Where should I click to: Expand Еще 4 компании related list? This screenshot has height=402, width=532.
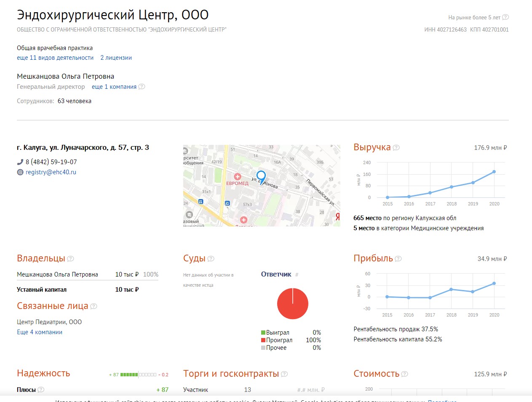(40, 332)
